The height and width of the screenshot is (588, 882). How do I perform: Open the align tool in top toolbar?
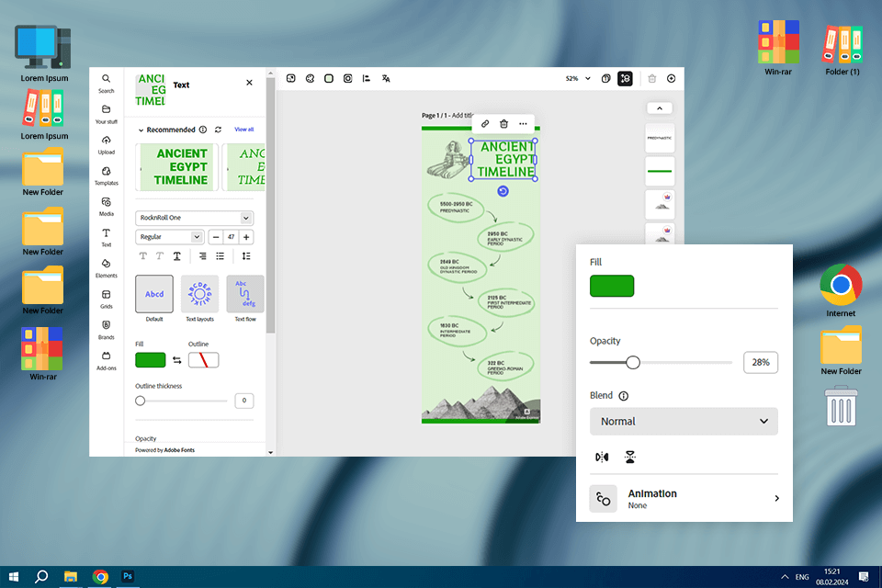click(367, 79)
